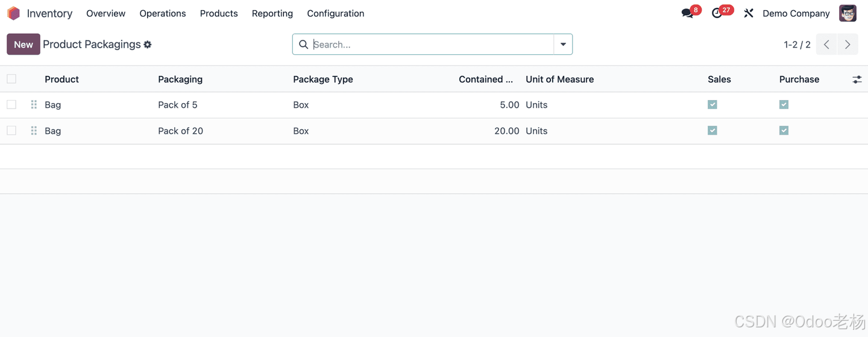Tick the select-all checkbox in table header
This screenshot has height=337, width=868.
pos(11,79)
